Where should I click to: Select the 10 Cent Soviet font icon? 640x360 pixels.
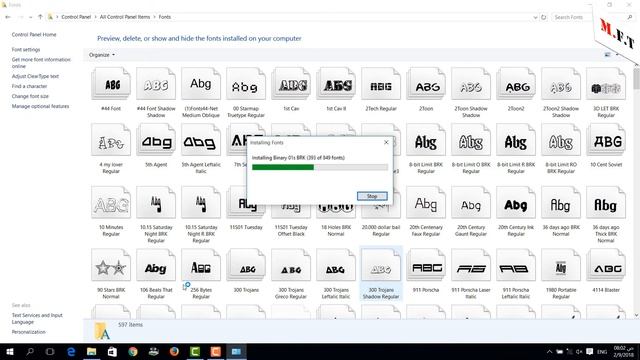point(606,140)
